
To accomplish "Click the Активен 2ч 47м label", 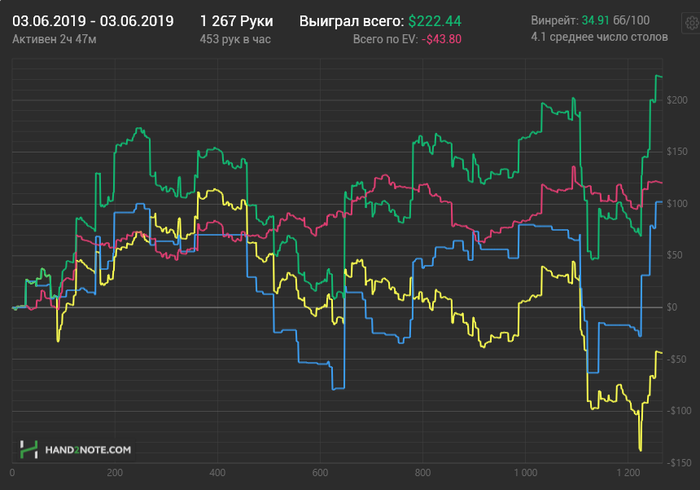I will tap(54, 39).
